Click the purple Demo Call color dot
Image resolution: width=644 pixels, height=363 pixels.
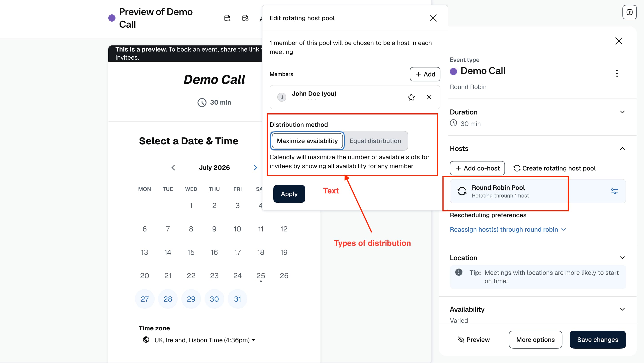(x=453, y=71)
